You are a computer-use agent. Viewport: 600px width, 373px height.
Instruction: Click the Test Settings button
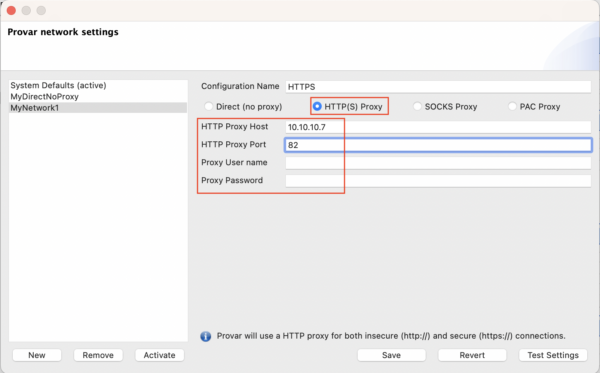pos(553,355)
